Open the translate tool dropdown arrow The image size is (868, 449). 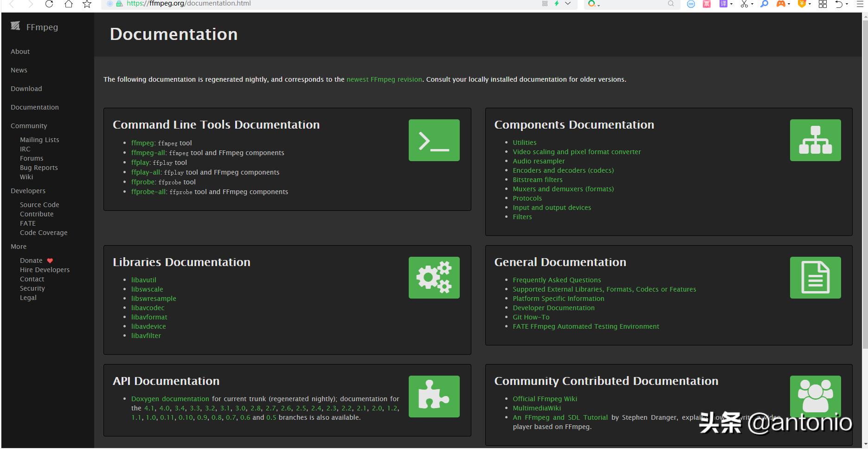tap(732, 5)
